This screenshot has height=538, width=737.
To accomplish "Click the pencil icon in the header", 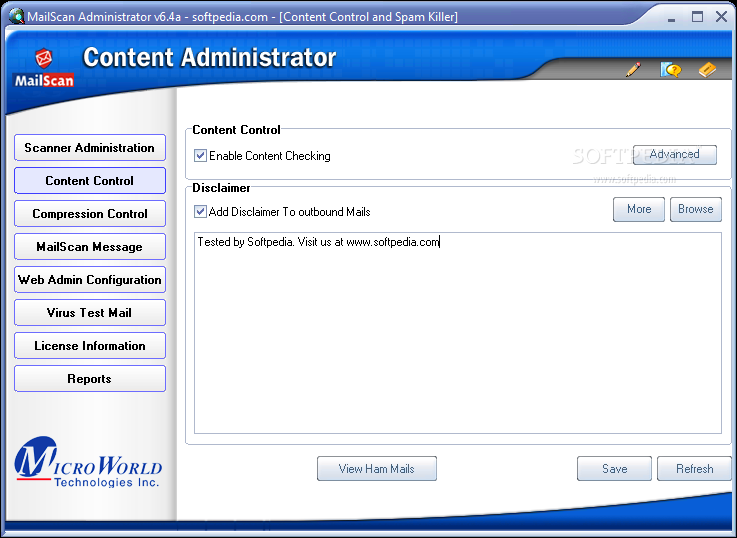I will point(633,70).
